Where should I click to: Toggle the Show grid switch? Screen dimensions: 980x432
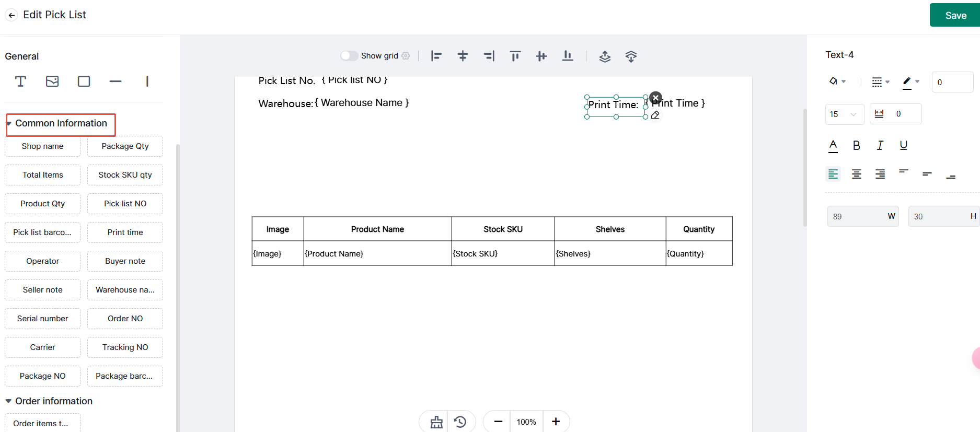(x=349, y=56)
